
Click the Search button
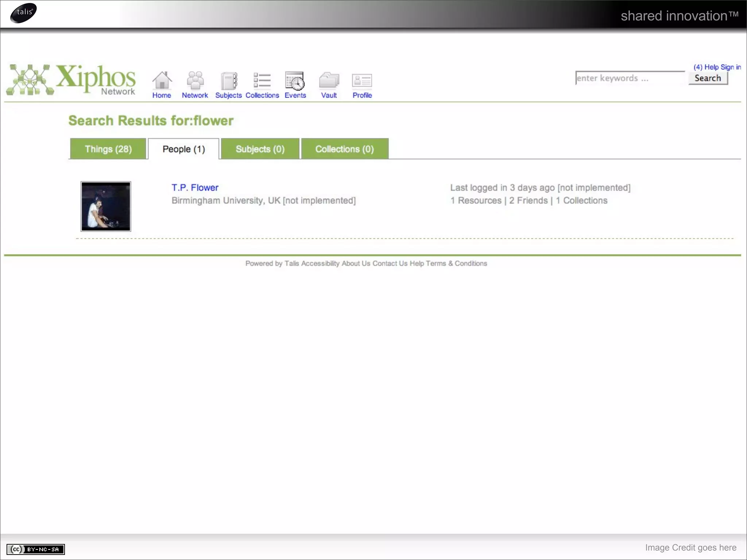pos(708,78)
